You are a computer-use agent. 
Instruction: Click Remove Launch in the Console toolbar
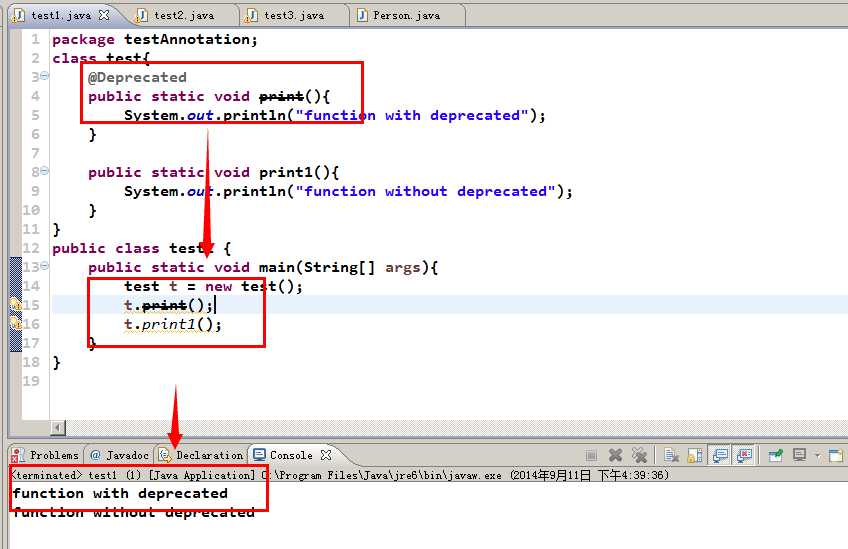tap(615, 455)
